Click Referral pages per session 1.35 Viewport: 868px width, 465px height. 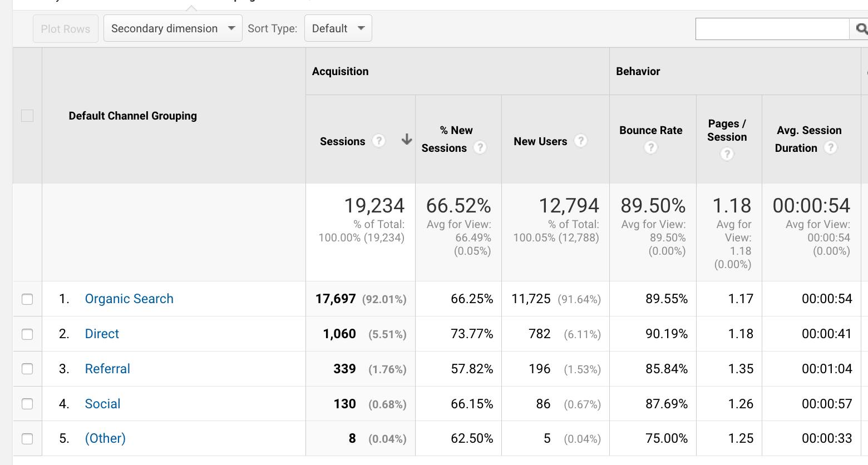741,369
